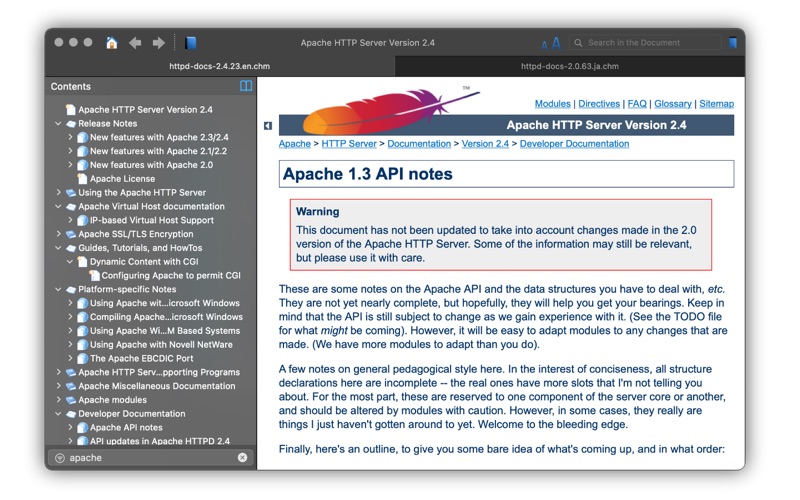800x500 pixels.
Task: Collapse side panel with left triangle icon
Action: click(268, 126)
